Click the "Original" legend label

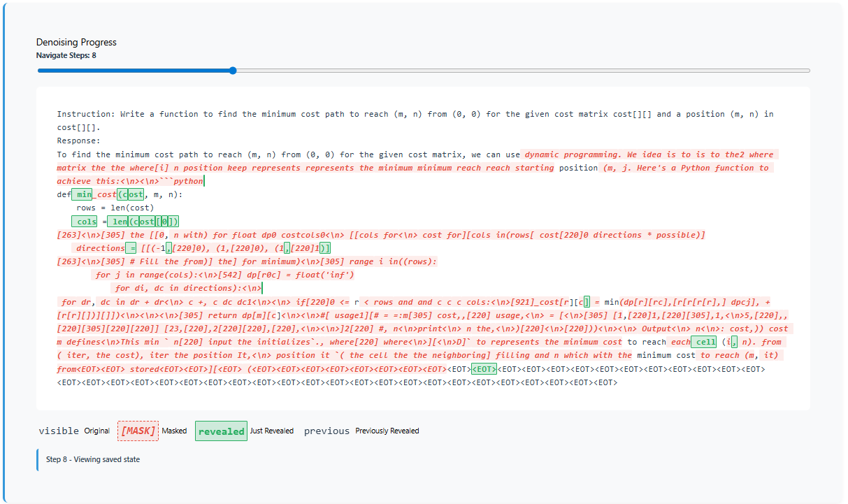(97, 431)
